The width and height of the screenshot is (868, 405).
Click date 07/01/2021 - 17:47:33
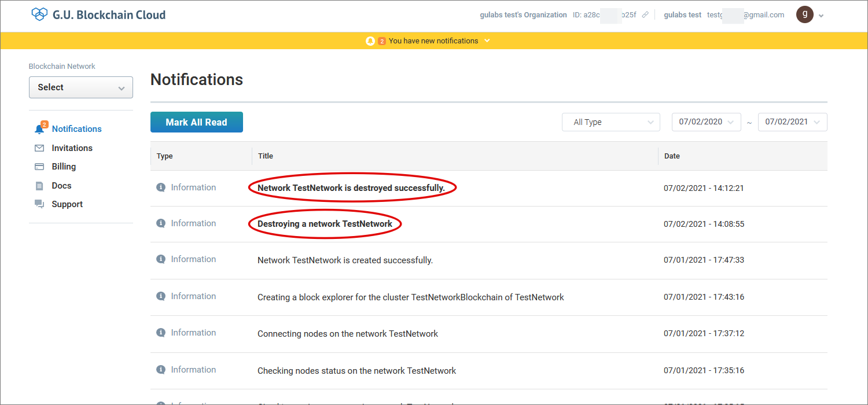704,260
